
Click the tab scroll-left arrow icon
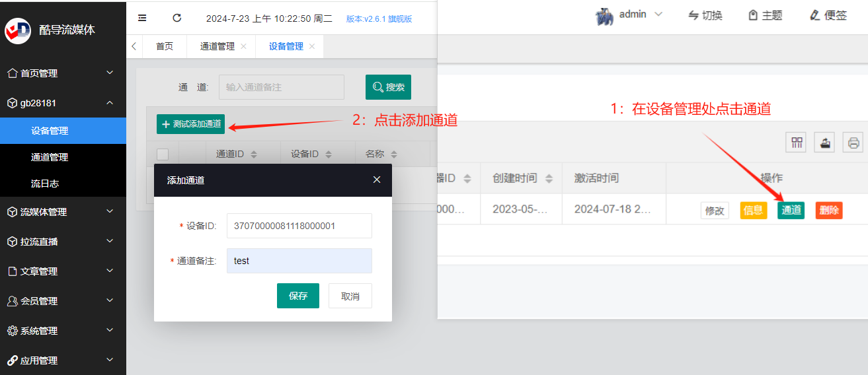point(134,46)
